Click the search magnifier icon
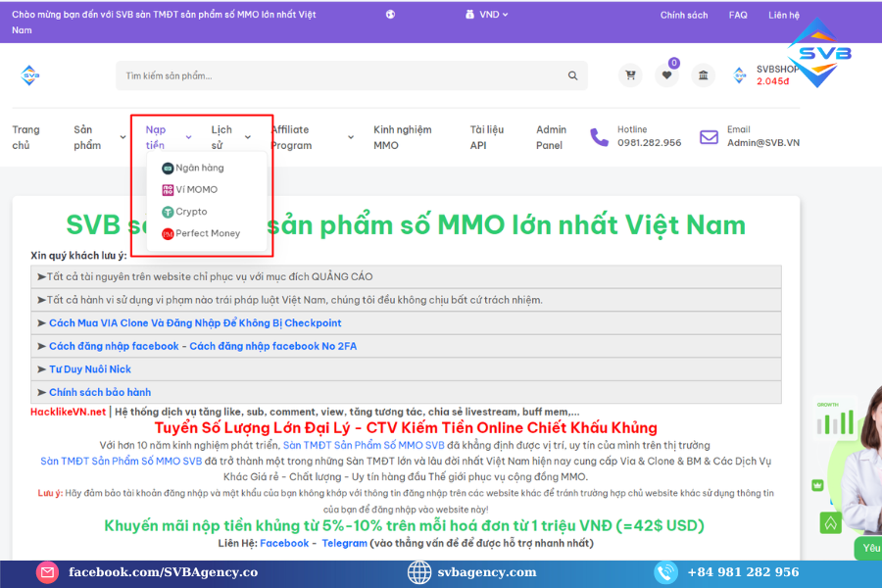 coord(572,75)
